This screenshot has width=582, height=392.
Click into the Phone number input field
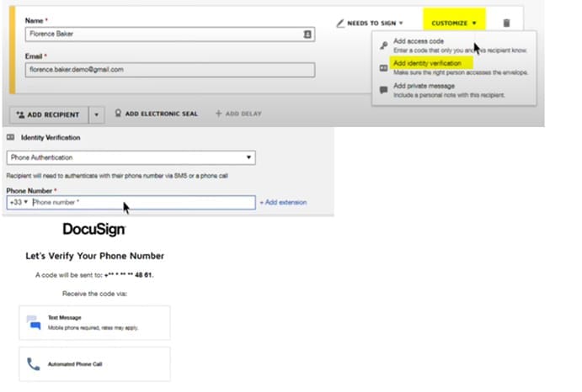141,202
